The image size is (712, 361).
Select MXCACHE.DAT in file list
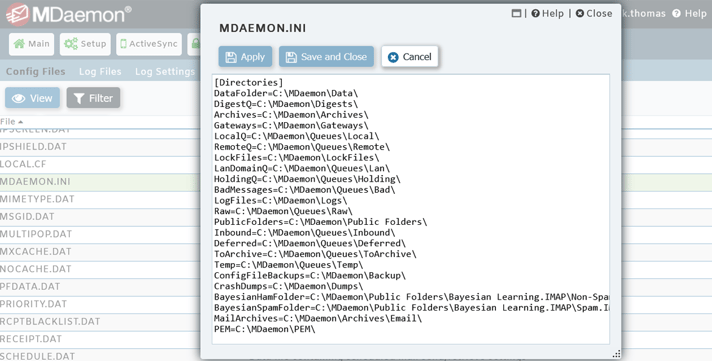pos(35,252)
